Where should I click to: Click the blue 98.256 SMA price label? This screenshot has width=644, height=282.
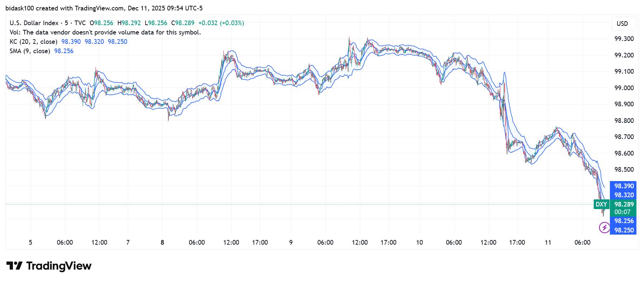624,221
